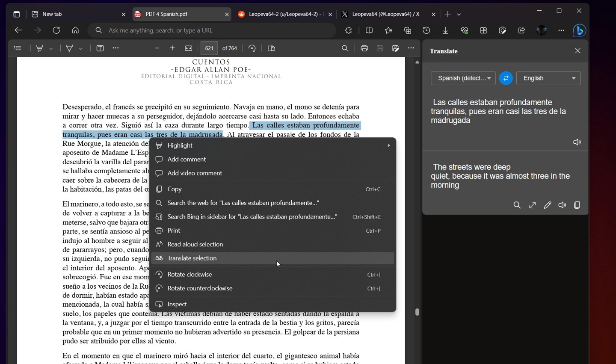Open browsing History
This screenshot has height=364, width=616.
(426, 30)
